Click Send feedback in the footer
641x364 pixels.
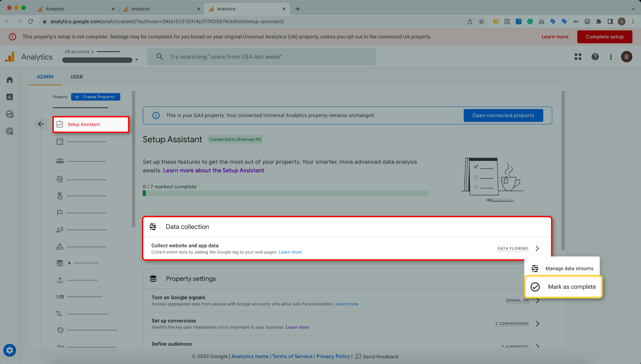point(377,357)
